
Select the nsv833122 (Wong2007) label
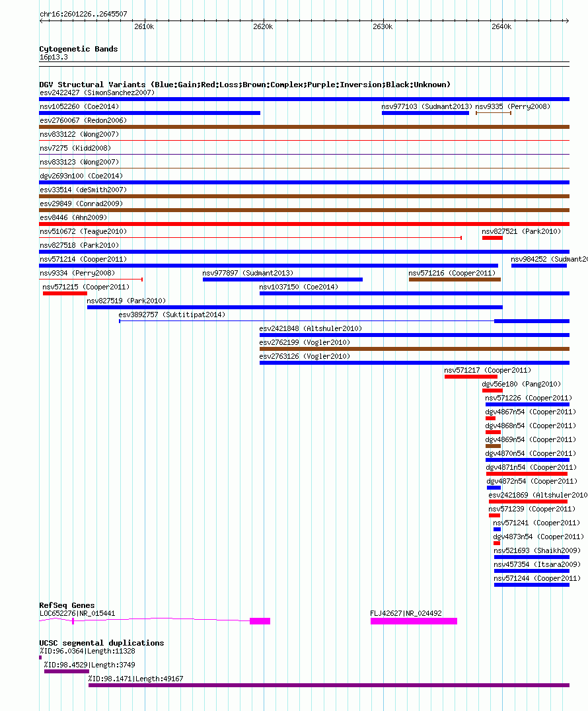coord(79,134)
